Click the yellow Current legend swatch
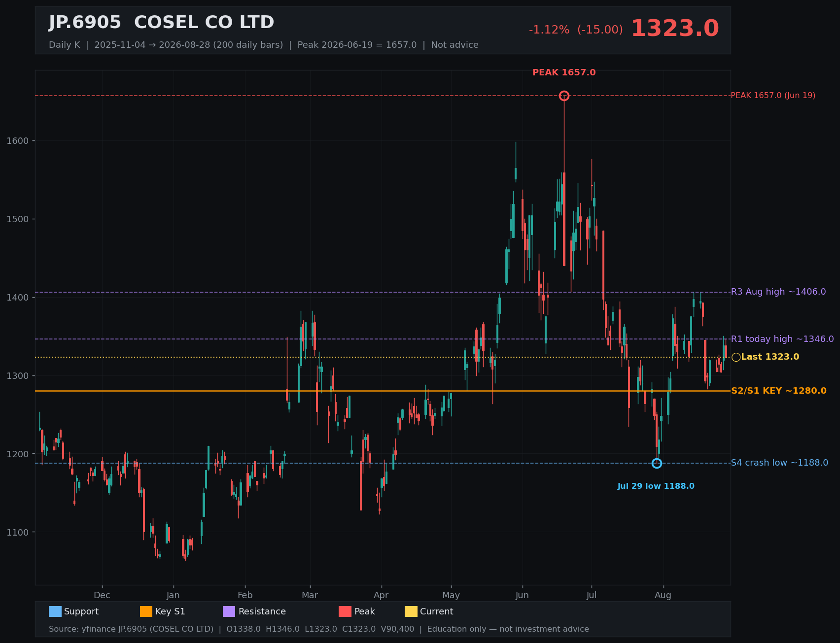Screen dimensions: 840x643 point(411,611)
